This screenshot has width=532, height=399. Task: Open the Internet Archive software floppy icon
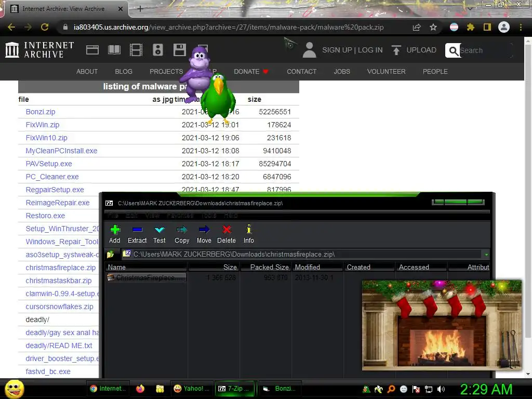pyautogui.click(x=179, y=50)
